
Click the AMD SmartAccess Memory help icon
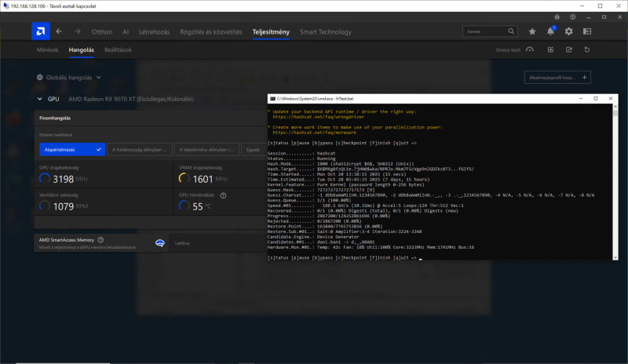coord(100,240)
